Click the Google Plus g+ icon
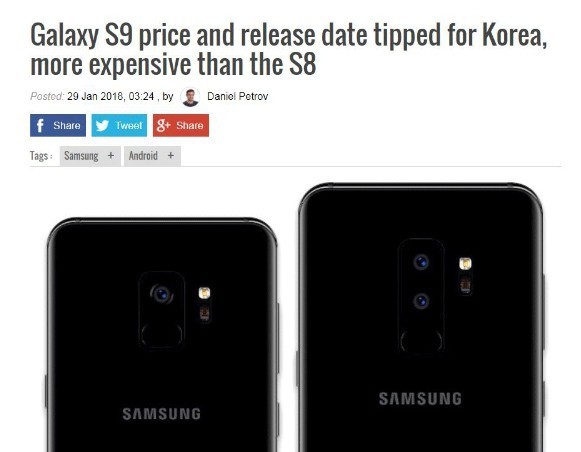This screenshot has height=452, width=581. 163,125
